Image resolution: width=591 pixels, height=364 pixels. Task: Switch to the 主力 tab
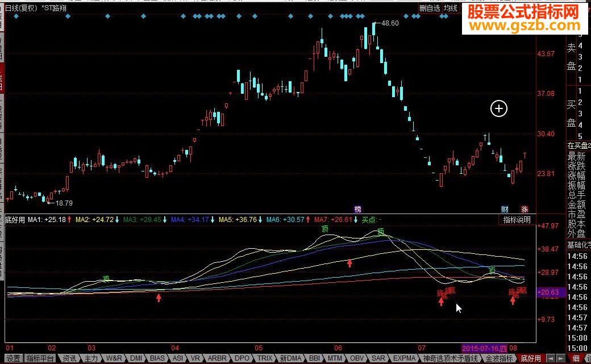tap(91, 358)
